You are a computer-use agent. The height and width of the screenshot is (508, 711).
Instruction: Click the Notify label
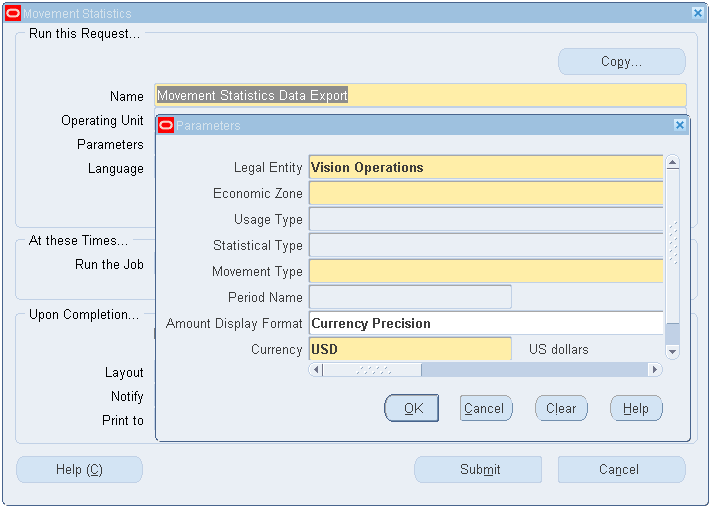[127, 396]
